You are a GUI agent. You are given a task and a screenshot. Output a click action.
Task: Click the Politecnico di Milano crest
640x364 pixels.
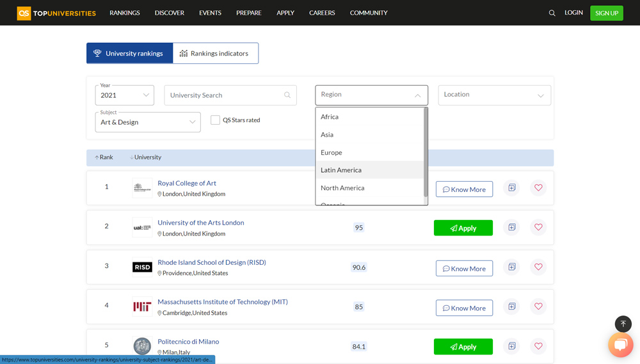[142, 345]
